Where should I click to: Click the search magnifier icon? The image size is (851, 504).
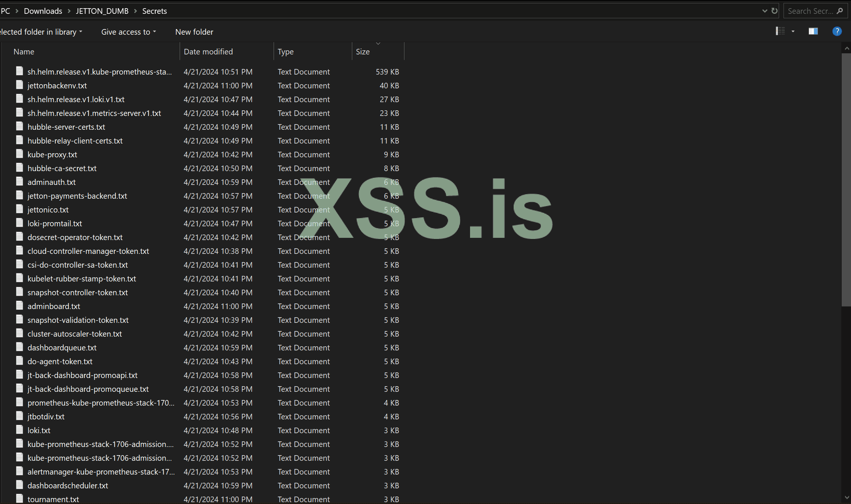pos(840,11)
